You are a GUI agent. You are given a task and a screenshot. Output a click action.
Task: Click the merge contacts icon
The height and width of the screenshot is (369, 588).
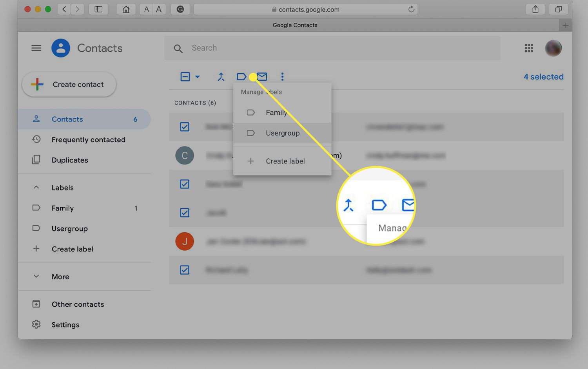221,77
